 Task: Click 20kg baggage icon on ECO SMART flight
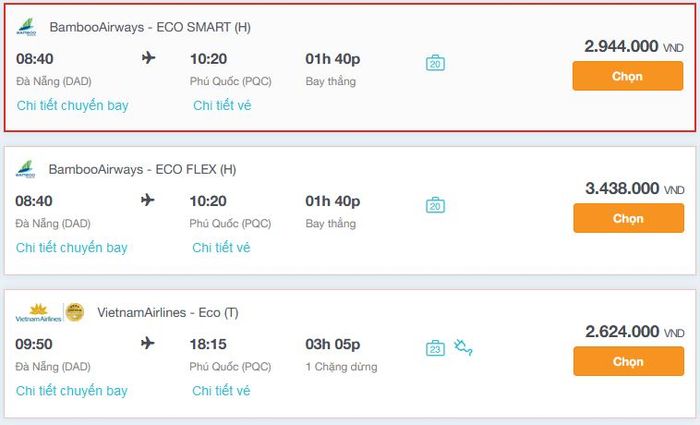coord(435,63)
